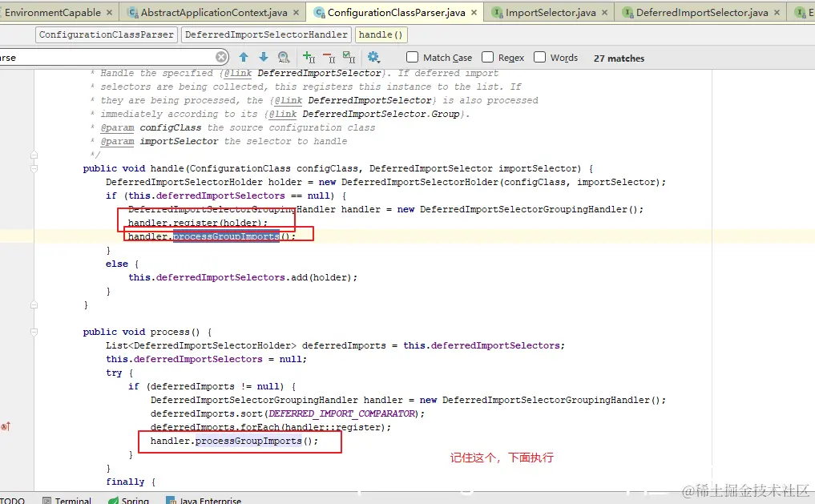The width and height of the screenshot is (815, 504).
Task: Open ImportSelector.java tab
Action: pyautogui.click(x=551, y=13)
